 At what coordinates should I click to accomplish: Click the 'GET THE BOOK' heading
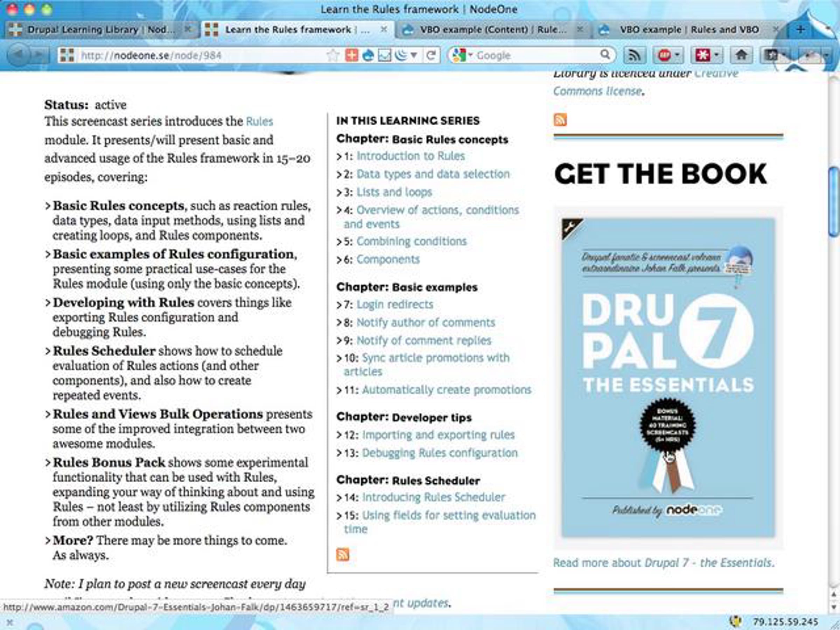660,174
